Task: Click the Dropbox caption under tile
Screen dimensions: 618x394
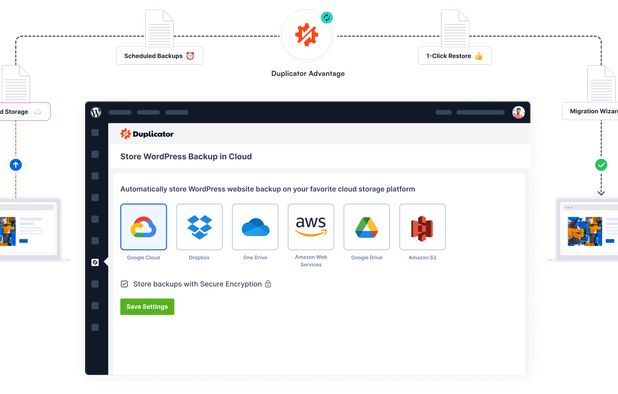Action: (x=199, y=258)
